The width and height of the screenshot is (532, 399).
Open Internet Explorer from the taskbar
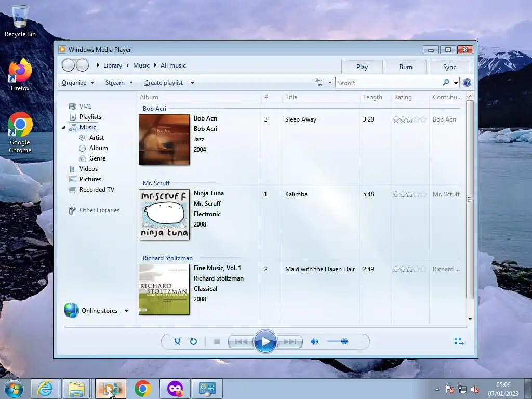click(45, 389)
